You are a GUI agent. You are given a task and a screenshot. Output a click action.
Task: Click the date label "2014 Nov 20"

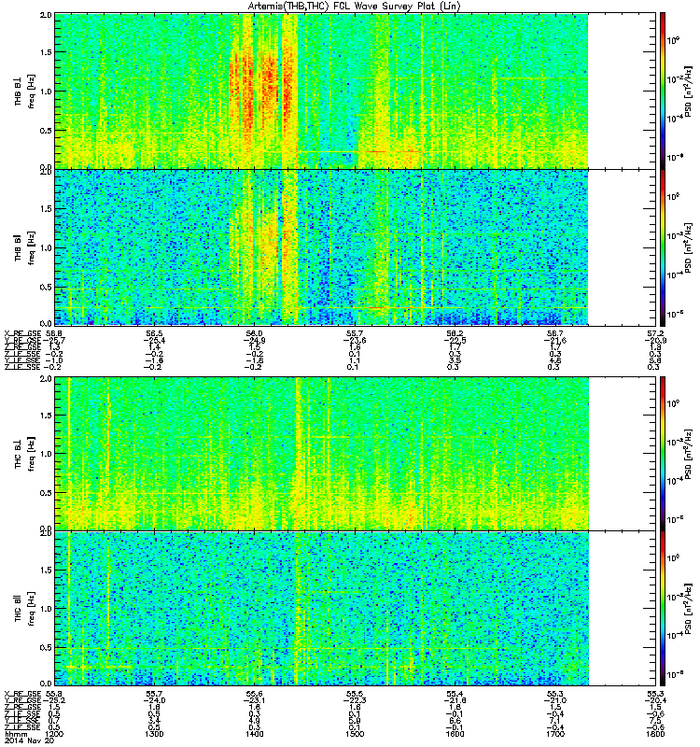pyautogui.click(x=29, y=740)
